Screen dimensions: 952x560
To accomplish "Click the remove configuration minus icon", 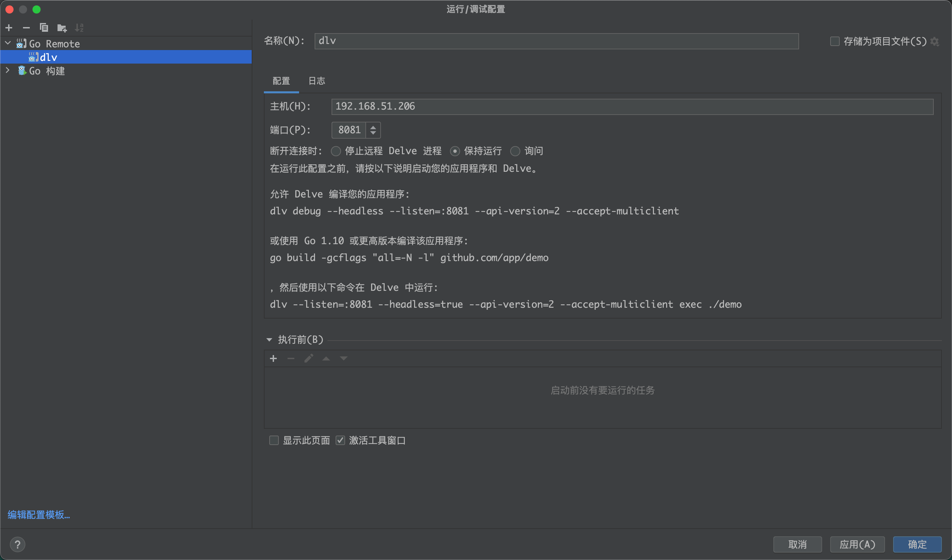I will [x=26, y=28].
